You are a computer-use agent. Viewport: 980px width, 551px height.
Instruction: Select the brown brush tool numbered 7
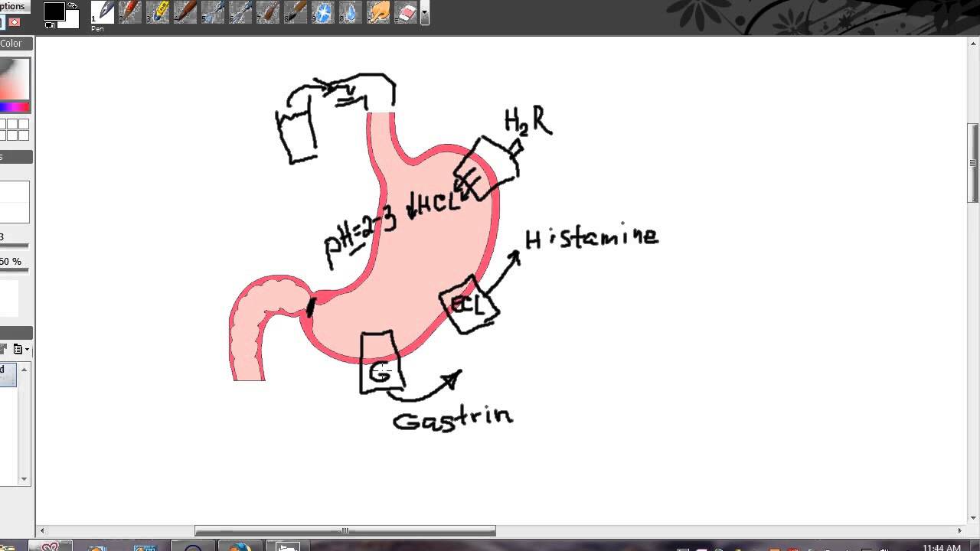(268, 12)
